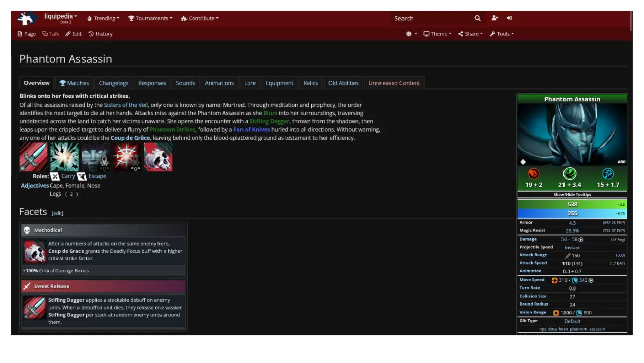This screenshot has width=644, height=363.
Task: Click the red Strength attribute icon
Action: pos(534,174)
